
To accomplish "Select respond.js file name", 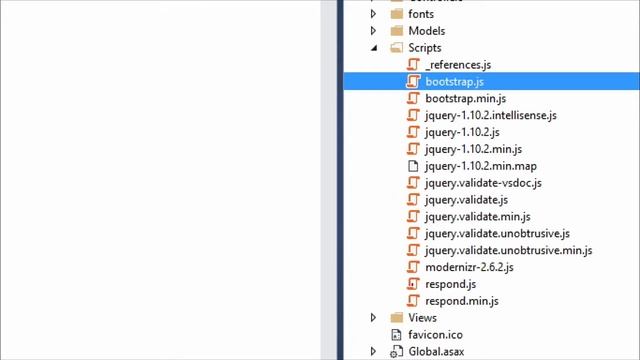I will click(x=451, y=284).
